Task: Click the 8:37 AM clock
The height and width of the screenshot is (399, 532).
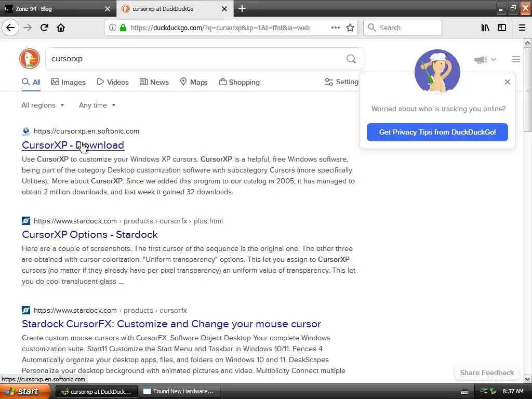Action: [513, 391]
